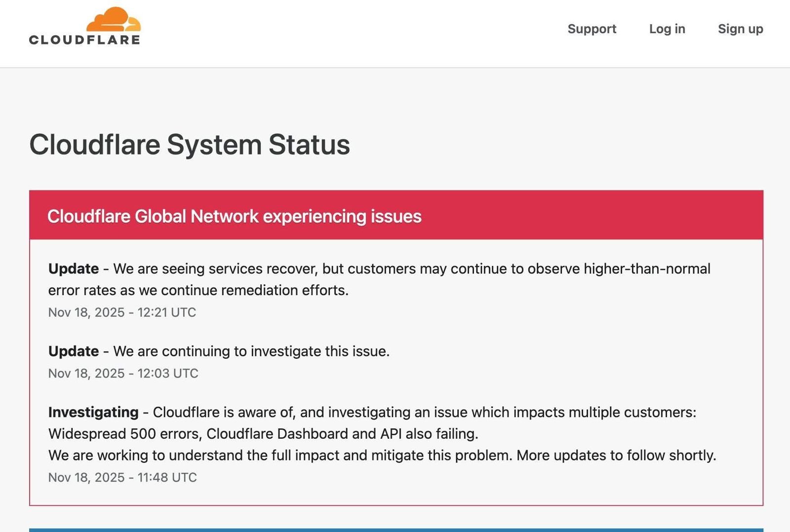Viewport: 790px width, 532px height.
Task: Click the orange Cloudflare cloud logo
Action: (x=113, y=20)
